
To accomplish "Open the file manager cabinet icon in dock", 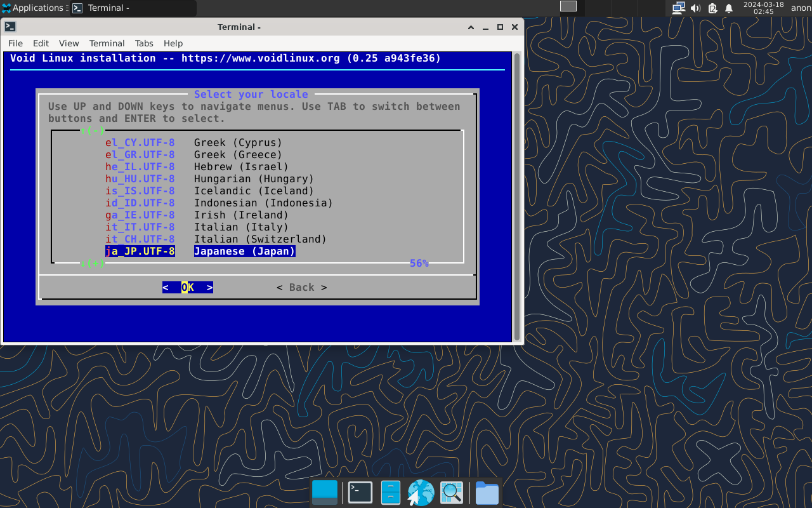I will pyautogui.click(x=390, y=493).
